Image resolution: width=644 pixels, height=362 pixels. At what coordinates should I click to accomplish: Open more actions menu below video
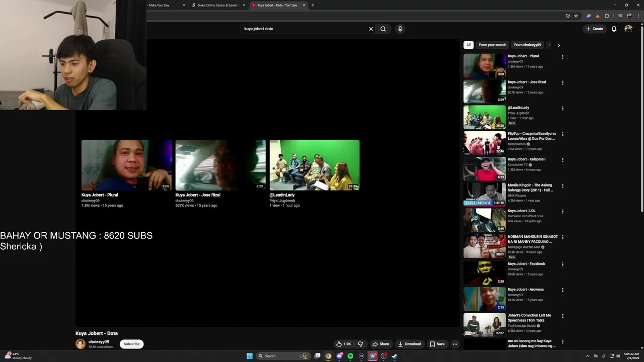(x=455, y=344)
